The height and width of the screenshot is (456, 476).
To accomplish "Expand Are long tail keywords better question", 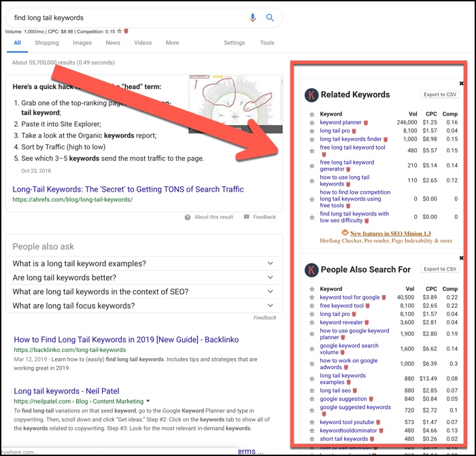I will [x=270, y=277].
